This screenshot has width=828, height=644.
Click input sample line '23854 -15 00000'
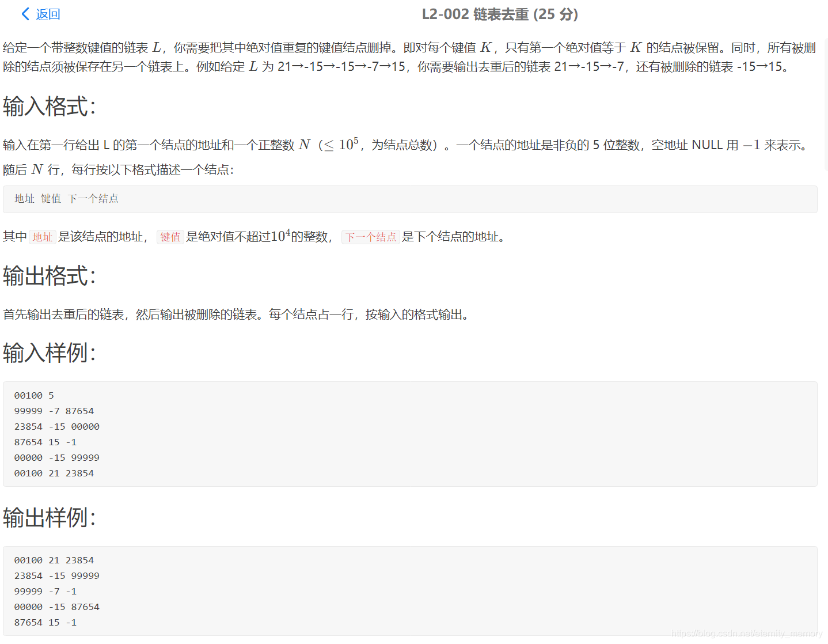pyautogui.click(x=57, y=427)
